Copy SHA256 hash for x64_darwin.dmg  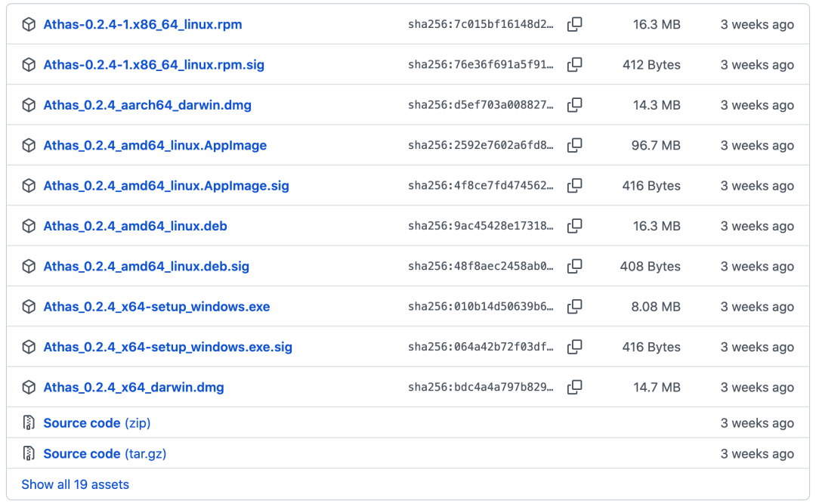coord(574,387)
